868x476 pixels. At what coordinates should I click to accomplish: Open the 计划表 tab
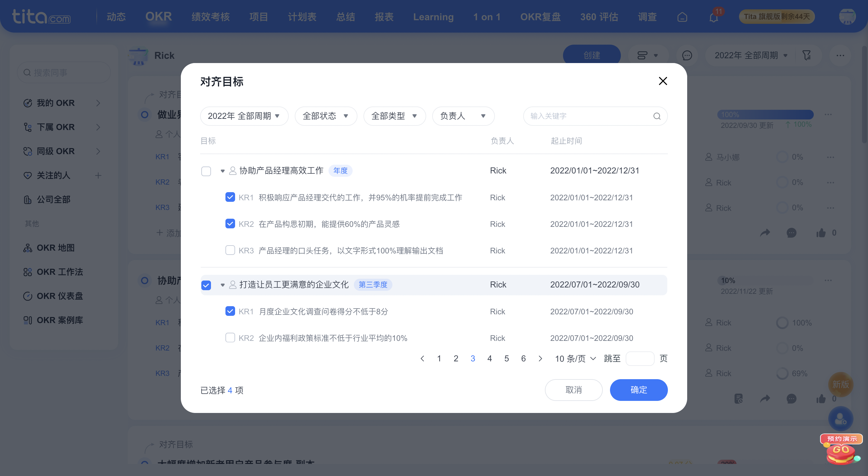pyautogui.click(x=302, y=17)
